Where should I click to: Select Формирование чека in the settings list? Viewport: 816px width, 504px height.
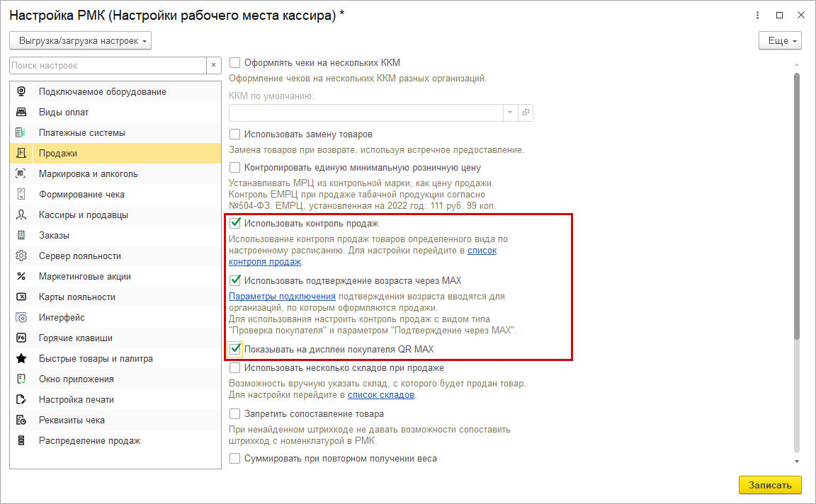tap(81, 194)
